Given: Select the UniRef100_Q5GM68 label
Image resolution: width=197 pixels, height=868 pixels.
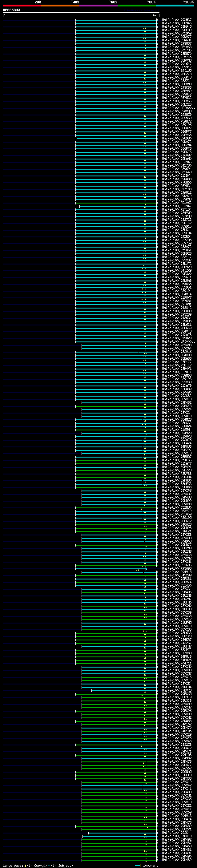Looking at the screenshot, I should tap(177, 375).
